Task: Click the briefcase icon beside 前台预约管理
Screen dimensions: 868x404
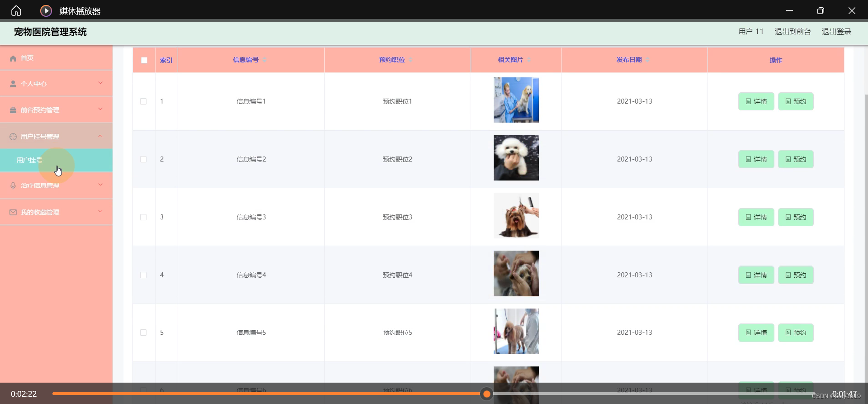Action: pyautogui.click(x=13, y=110)
